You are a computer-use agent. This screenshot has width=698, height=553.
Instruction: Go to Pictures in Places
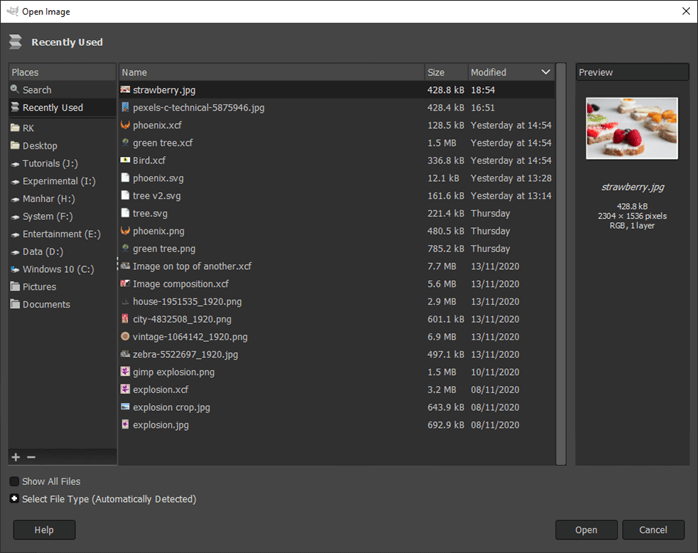(62, 287)
